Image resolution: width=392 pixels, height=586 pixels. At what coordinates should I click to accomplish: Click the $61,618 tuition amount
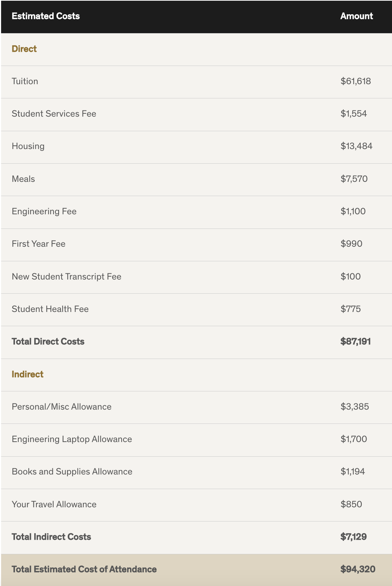point(356,81)
